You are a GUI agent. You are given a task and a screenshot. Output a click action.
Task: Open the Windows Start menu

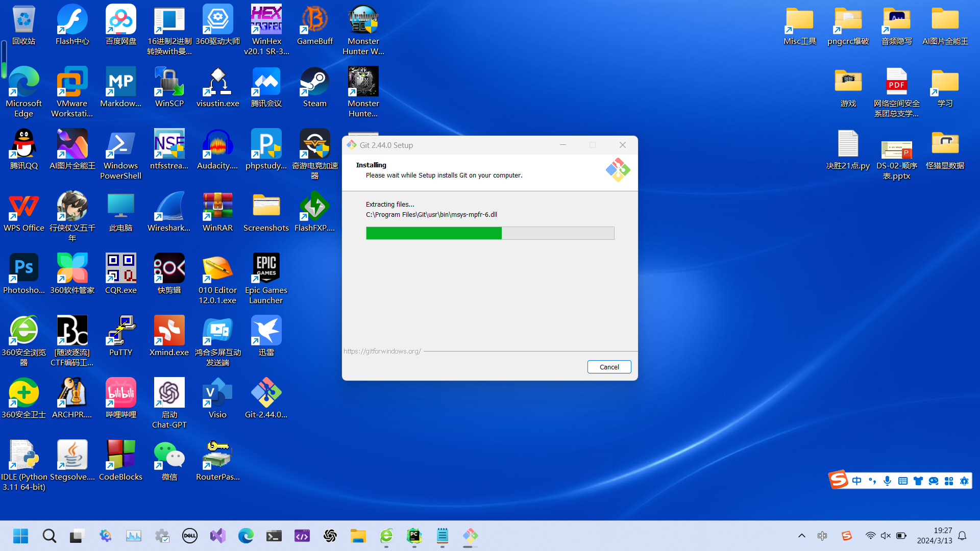(21, 536)
